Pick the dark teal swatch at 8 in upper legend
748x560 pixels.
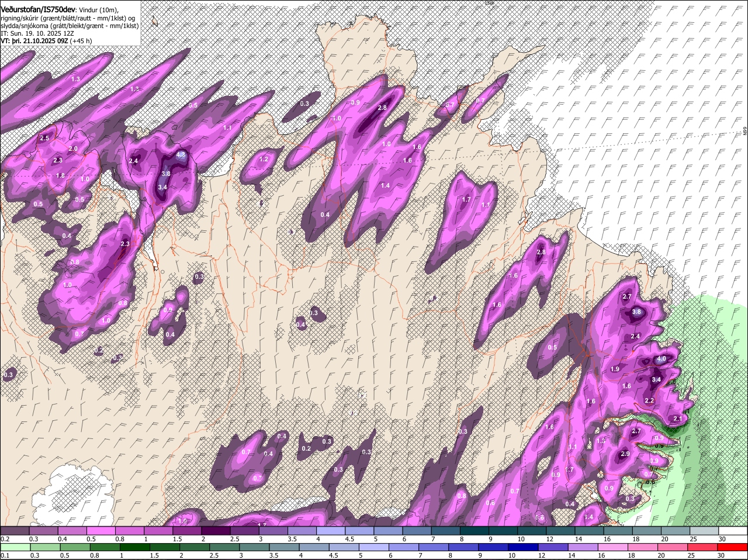[x=475, y=531]
